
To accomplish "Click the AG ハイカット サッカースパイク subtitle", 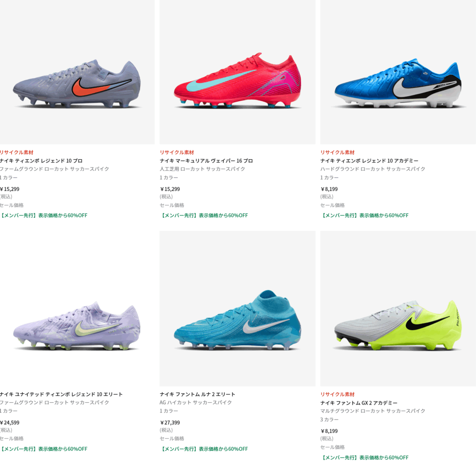I will 196,403.
